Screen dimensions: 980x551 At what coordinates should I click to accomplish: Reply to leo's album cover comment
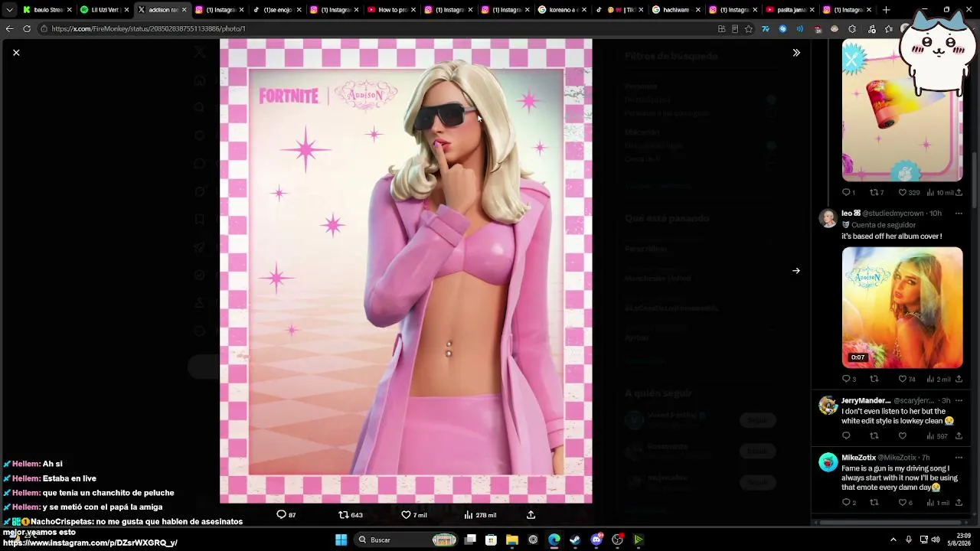[849, 379]
